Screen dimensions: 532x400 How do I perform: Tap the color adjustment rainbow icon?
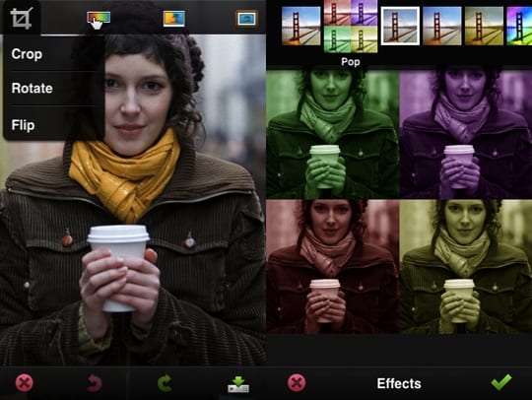(99, 18)
